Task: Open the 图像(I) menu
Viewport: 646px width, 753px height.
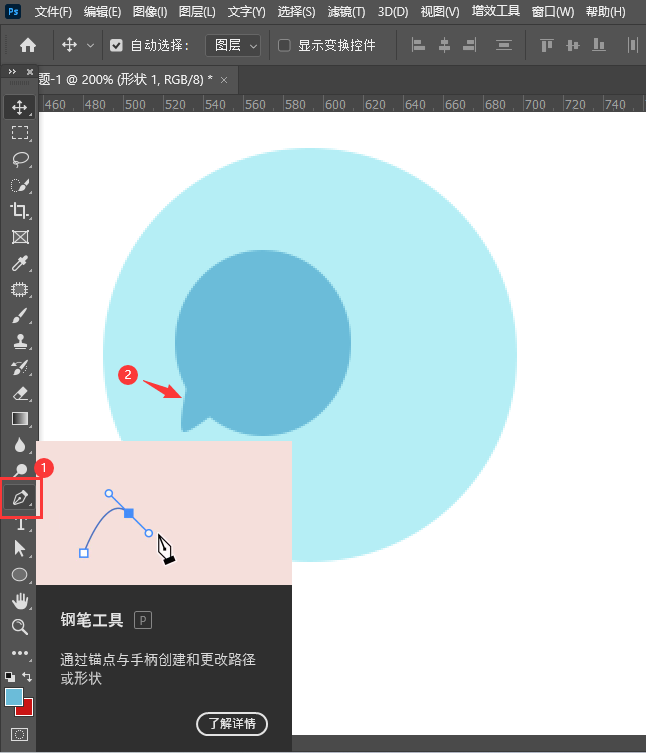Action: tap(150, 12)
